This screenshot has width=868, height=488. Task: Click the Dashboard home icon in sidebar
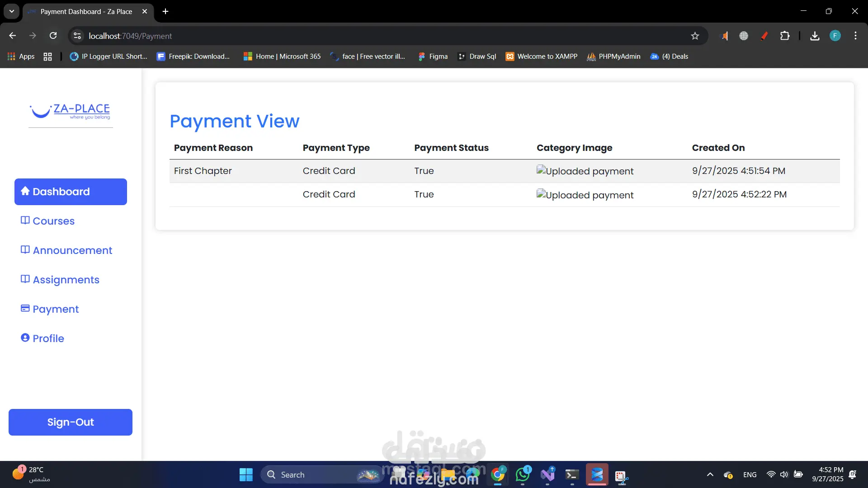tap(25, 191)
